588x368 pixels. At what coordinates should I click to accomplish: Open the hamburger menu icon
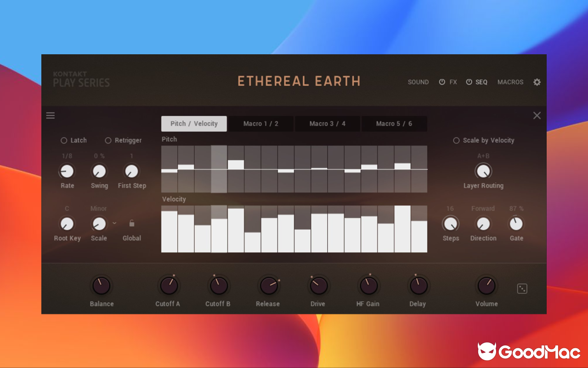tap(51, 115)
